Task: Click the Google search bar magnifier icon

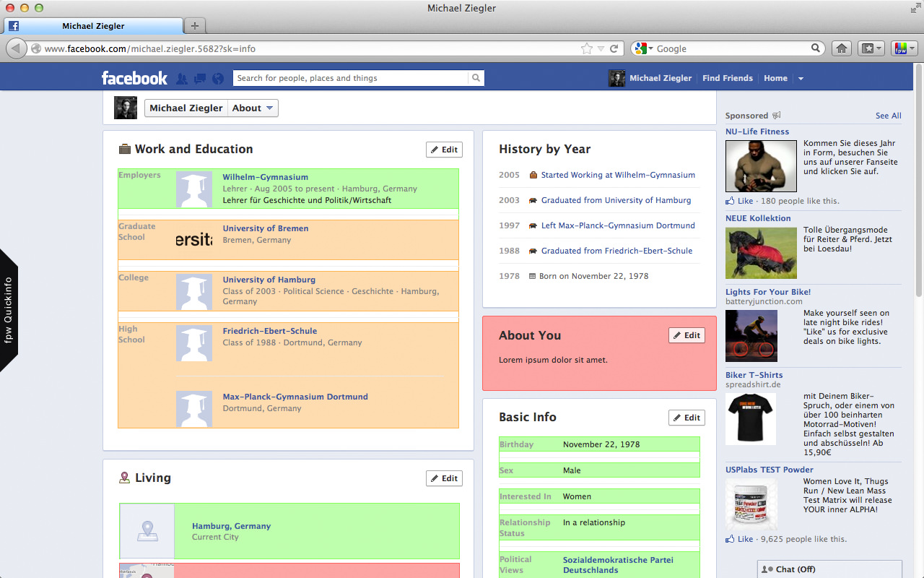Action: tap(816, 48)
